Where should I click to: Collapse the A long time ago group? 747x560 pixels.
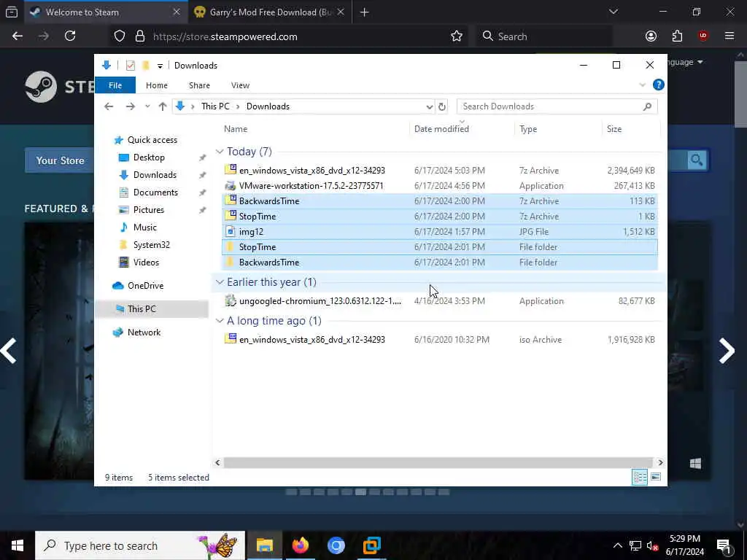pyautogui.click(x=220, y=321)
